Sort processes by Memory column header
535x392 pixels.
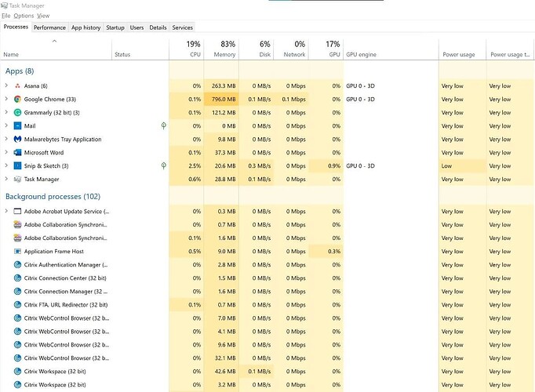point(221,49)
